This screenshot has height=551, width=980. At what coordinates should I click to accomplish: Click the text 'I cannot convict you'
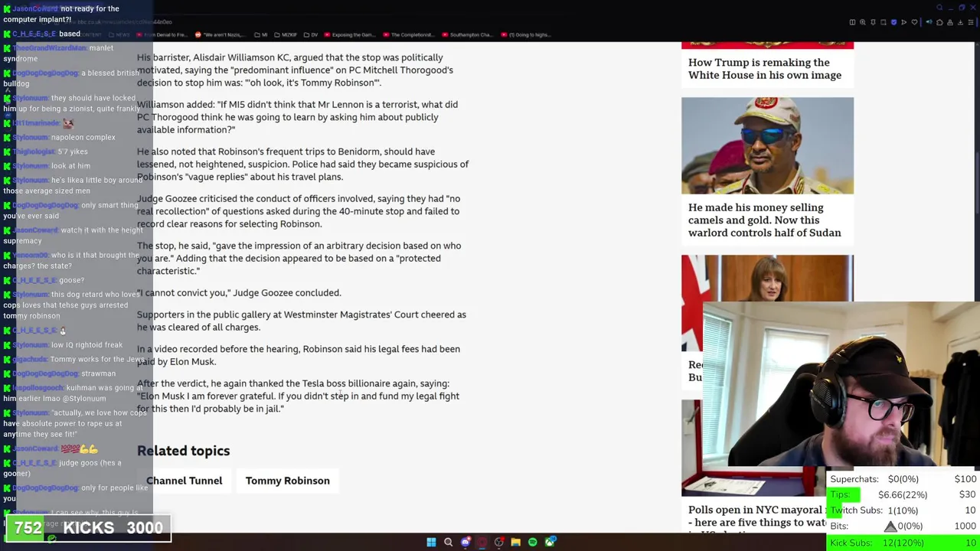pyautogui.click(x=182, y=292)
